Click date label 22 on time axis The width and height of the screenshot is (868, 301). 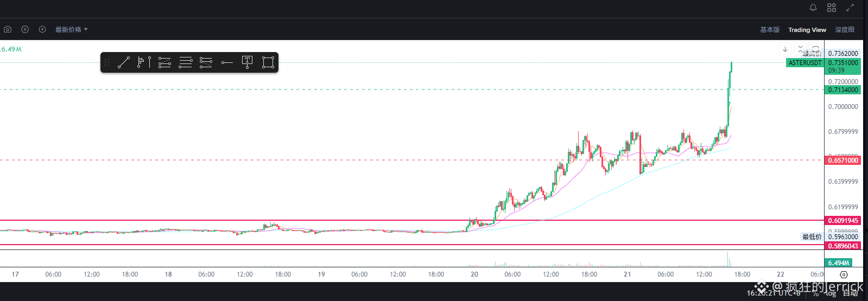click(781, 274)
